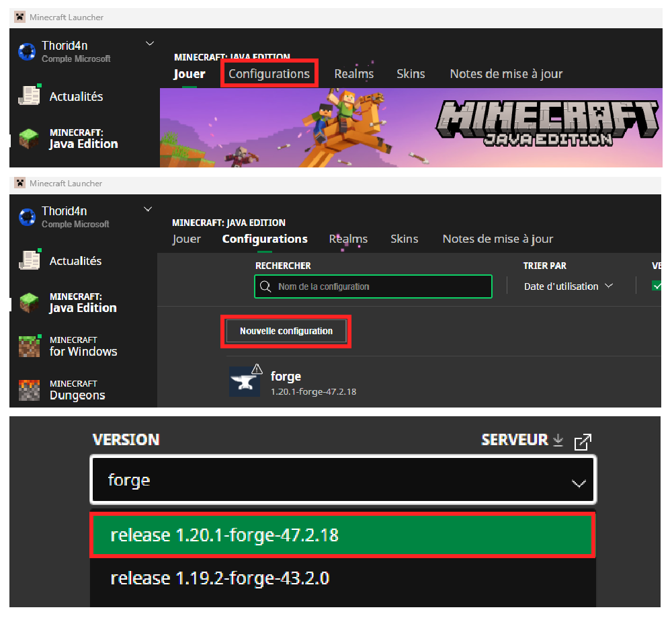This screenshot has width=672, height=618.
Task: Select Jouer tab in top launcher window
Action: pyautogui.click(x=189, y=74)
